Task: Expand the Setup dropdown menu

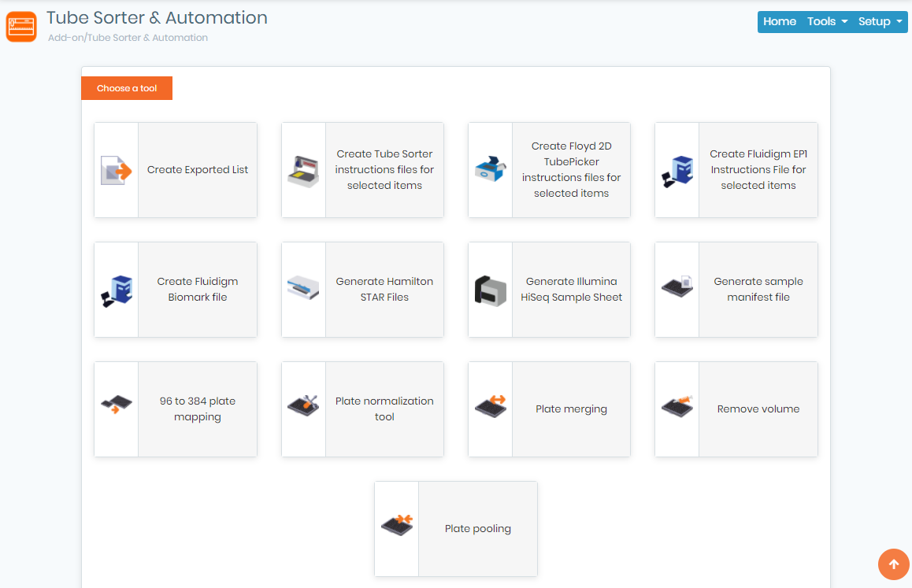Action: tap(880, 21)
